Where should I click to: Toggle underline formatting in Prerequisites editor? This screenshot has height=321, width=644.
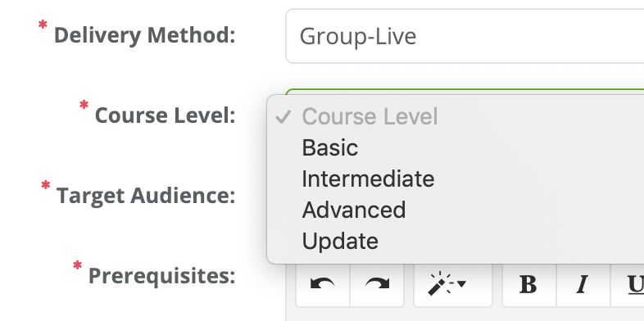[x=628, y=284]
